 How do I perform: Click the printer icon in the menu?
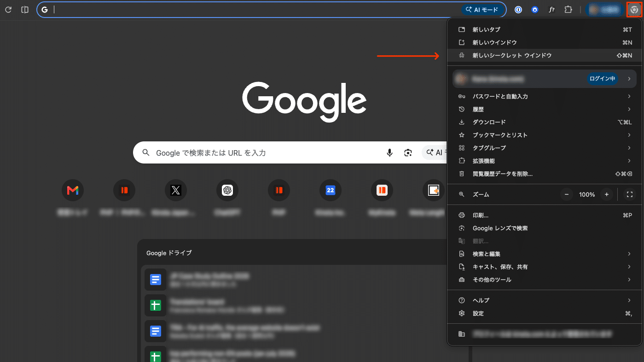pyautogui.click(x=462, y=215)
